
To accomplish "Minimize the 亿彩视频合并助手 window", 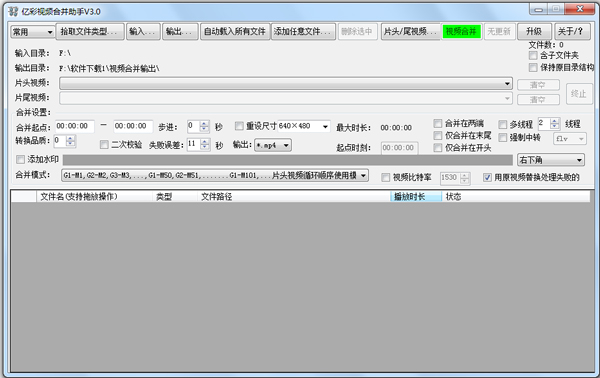I will tap(538, 9).
